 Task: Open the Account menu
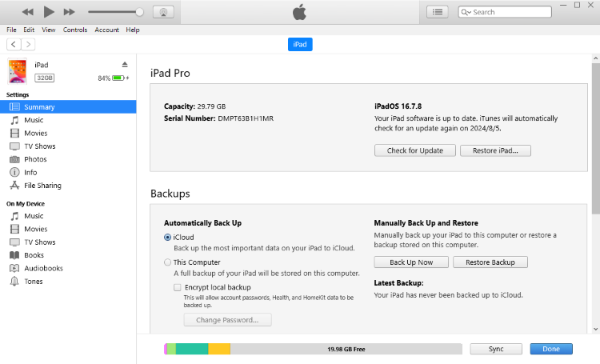(106, 30)
